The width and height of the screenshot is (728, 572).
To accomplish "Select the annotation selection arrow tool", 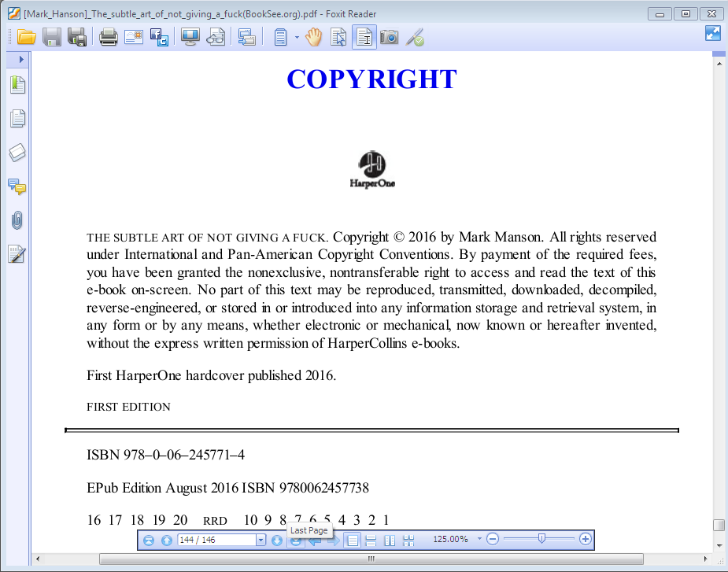I will (x=339, y=37).
